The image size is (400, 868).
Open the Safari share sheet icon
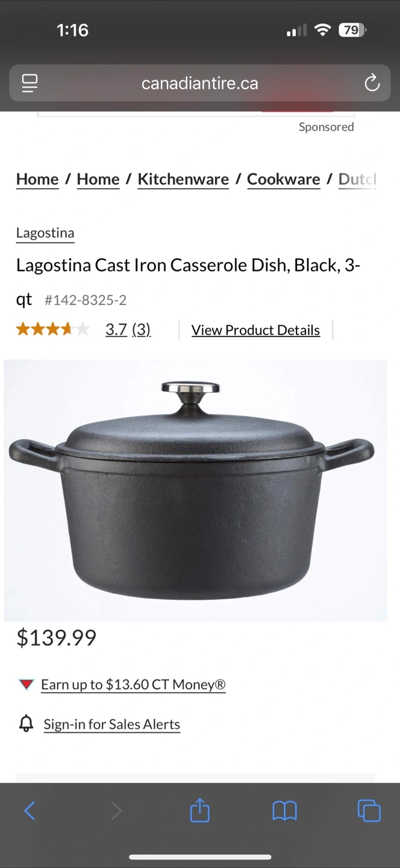[x=200, y=810]
